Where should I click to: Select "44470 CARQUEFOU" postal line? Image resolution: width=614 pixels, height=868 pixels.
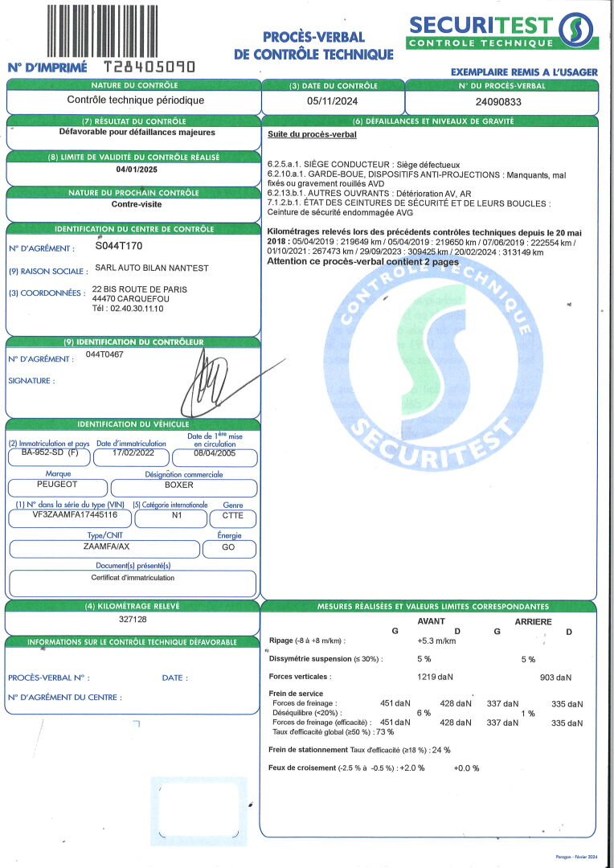tap(131, 299)
